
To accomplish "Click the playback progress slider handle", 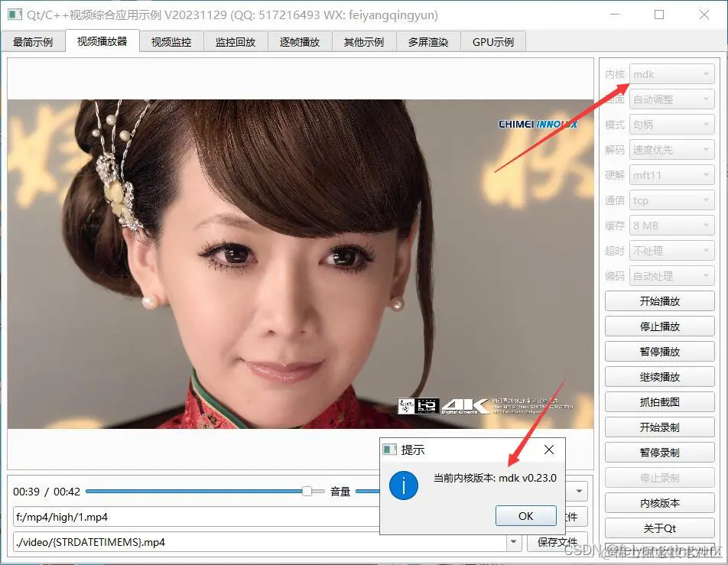I will pyautogui.click(x=307, y=491).
